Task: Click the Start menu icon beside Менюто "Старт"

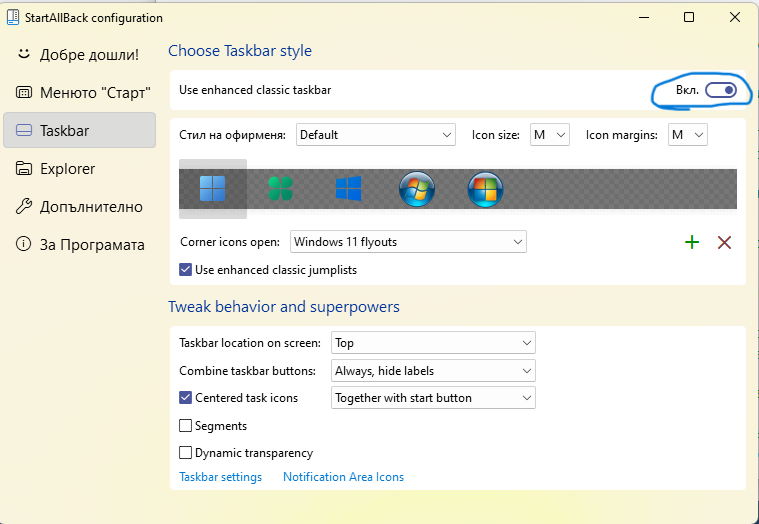Action: coord(24,92)
